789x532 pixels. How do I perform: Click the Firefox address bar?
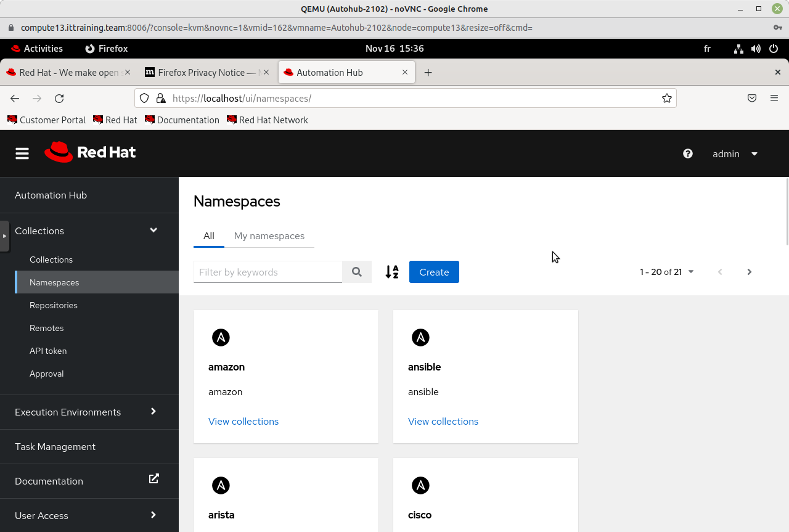[x=405, y=98]
